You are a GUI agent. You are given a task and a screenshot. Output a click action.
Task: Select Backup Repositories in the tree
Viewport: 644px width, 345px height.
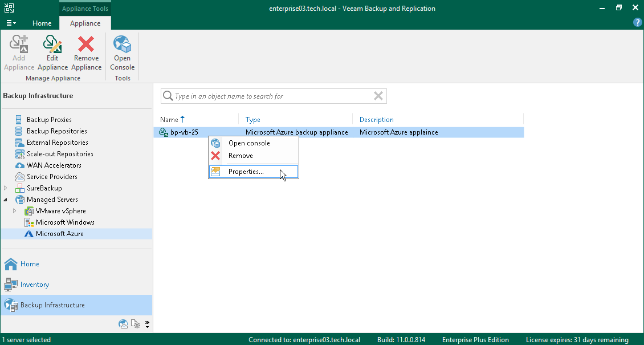click(56, 131)
